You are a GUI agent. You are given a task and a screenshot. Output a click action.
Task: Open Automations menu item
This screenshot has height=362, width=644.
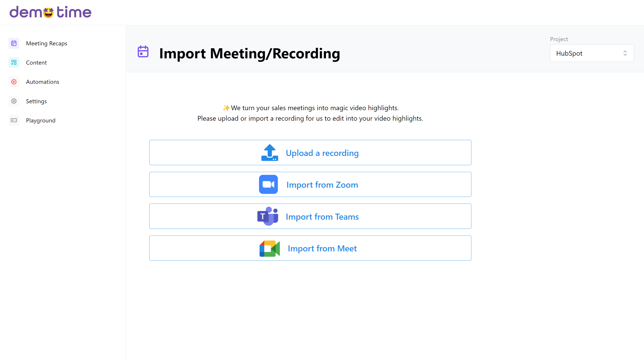[42, 82]
